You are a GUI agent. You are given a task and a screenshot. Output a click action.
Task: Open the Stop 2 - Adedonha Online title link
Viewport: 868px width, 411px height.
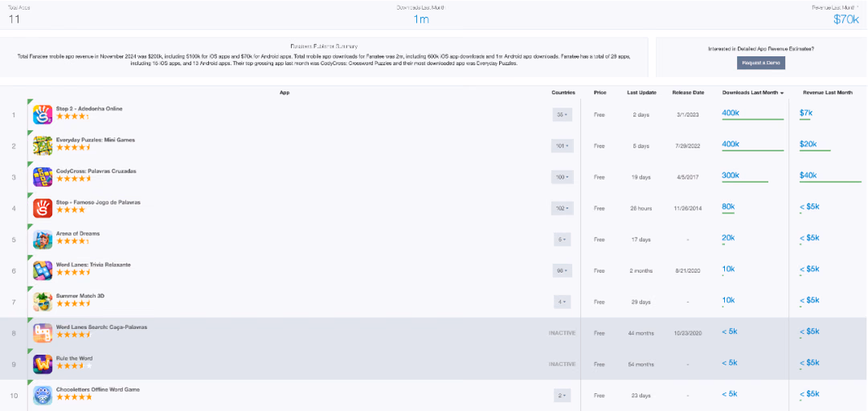pyautogui.click(x=89, y=109)
